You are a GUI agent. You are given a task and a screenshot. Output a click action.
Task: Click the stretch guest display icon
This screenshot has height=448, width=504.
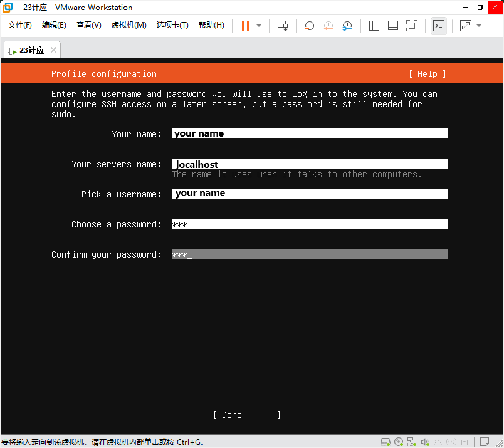466,26
